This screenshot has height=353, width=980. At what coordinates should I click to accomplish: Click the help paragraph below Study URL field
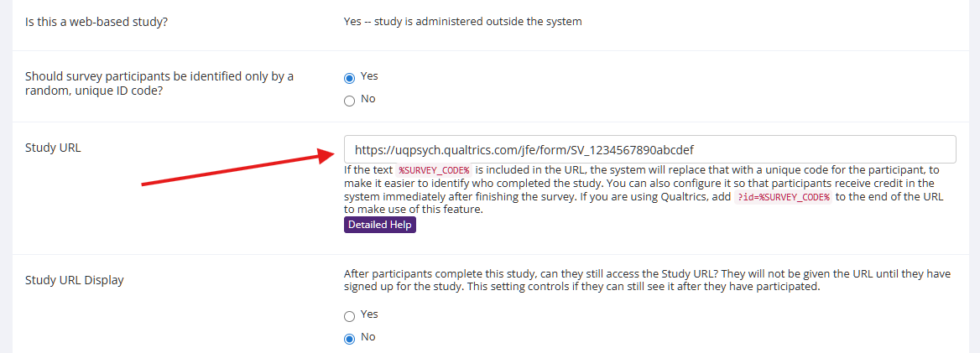(638, 184)
